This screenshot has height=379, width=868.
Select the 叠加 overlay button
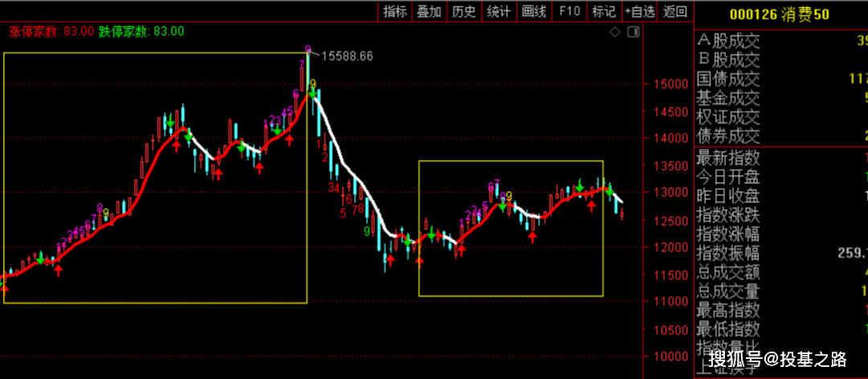(429, 11)
